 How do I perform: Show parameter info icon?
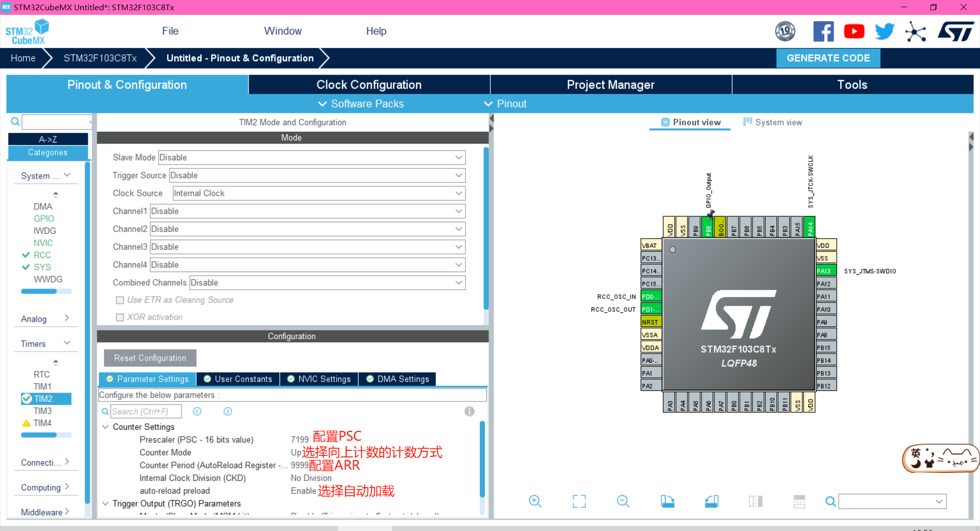coord(470,412)
